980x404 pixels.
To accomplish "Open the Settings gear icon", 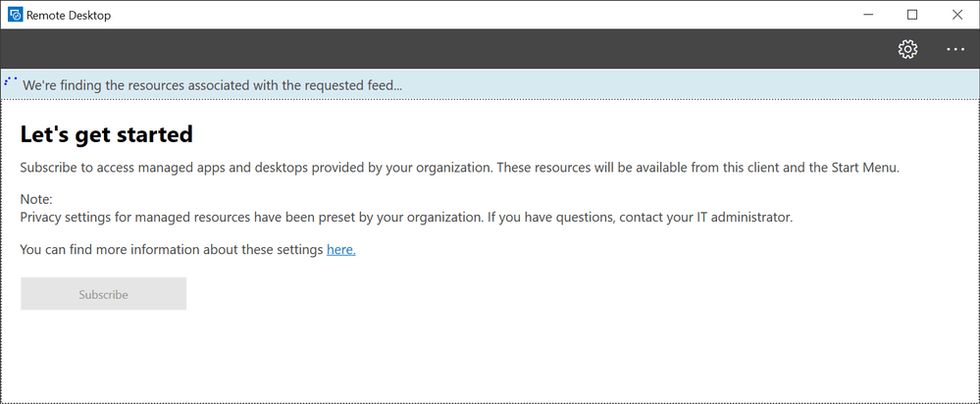I will [907, 49].
